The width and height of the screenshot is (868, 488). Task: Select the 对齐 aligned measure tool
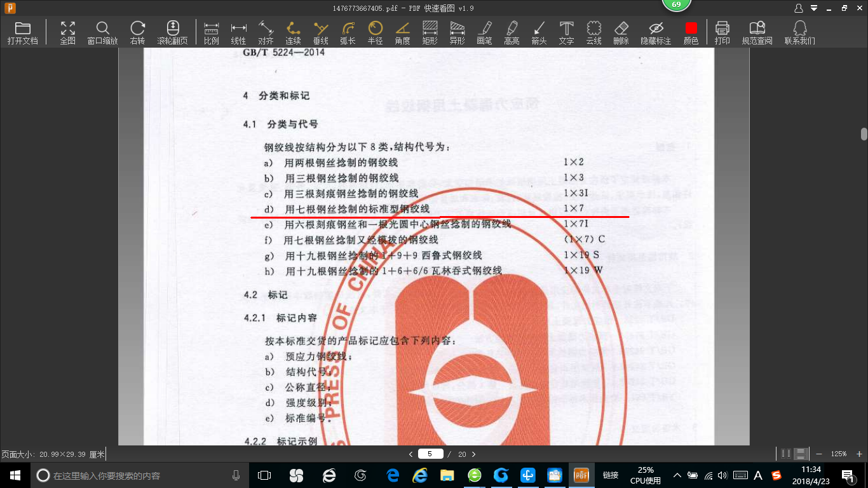coord(266,33)
